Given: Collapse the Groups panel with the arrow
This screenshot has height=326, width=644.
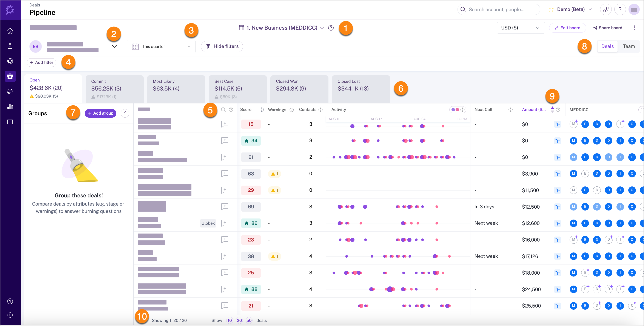Looking at the screenshot, I should pyautogui.click(x=125, y=113).
